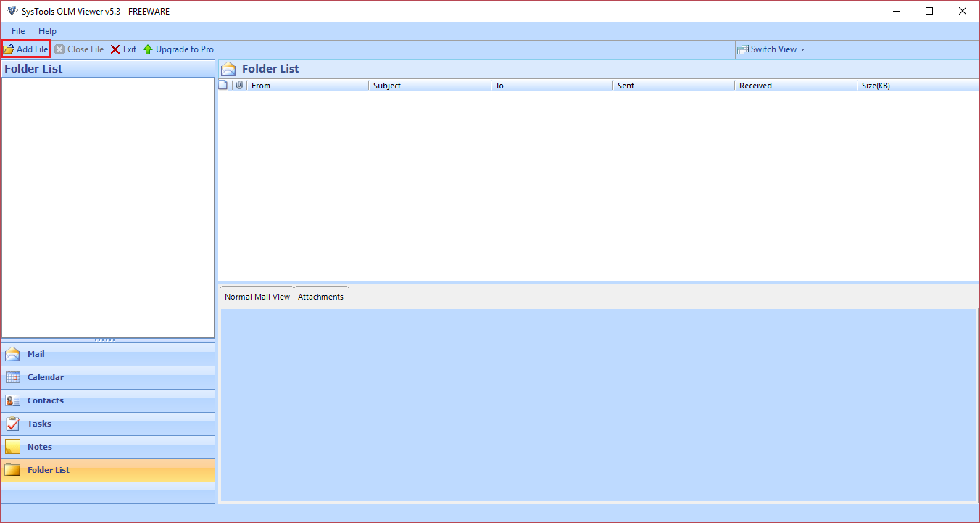Select the Contacts card icon in sidebar
This screenshot has width=980, height=523.
click(12, 400)
